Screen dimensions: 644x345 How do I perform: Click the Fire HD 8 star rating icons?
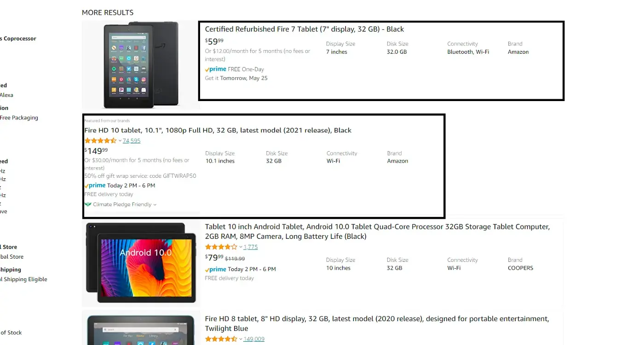pos(221,339)
